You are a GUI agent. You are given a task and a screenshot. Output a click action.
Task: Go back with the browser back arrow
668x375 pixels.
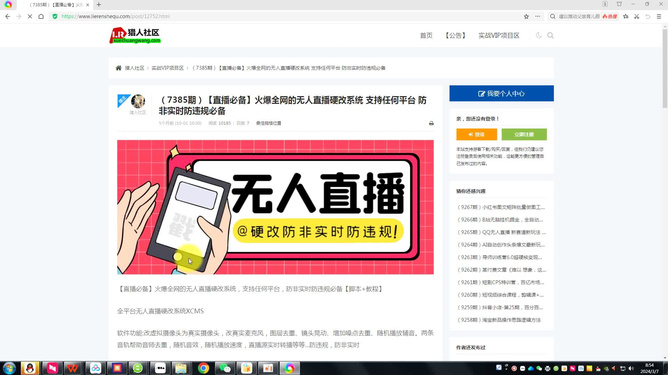point(8,16)
